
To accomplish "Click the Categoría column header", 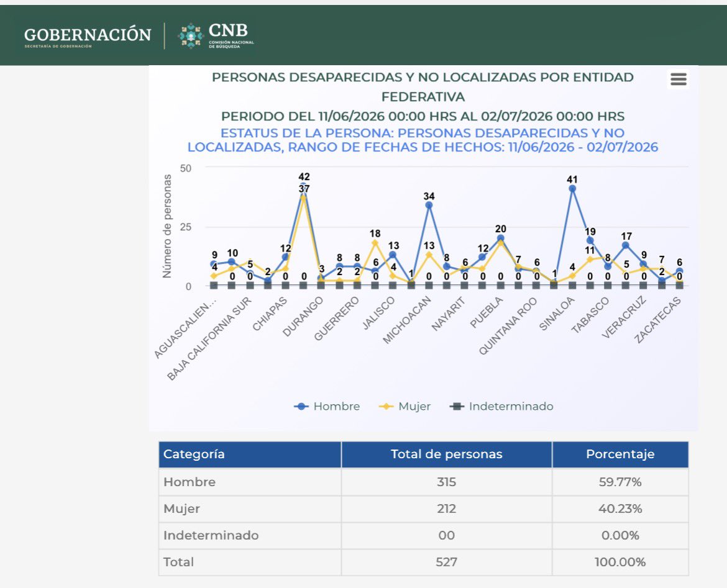I will (x=250, y=455).
